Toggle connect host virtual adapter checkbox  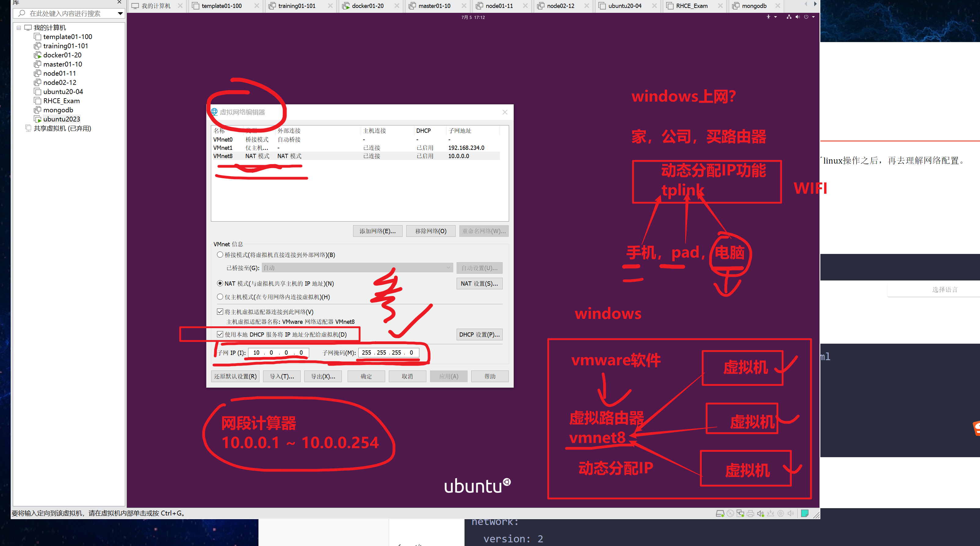[x=220, y=312]
